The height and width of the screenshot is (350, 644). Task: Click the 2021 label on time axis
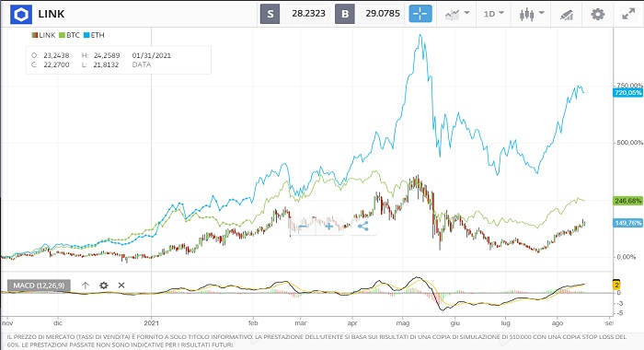click(151, 323)
